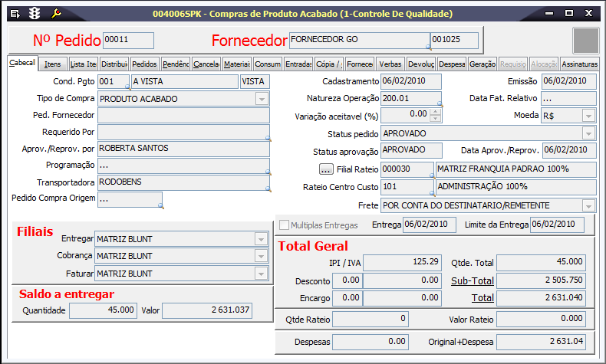This screenshot has width=606, height=364.
Task: Switch to the Pendências tab
Action: tap(176, 64)
